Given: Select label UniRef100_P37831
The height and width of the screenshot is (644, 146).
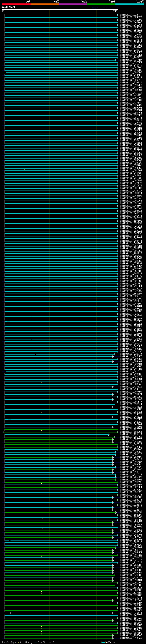Looking at the screenshot, I should tap(131, 342).
